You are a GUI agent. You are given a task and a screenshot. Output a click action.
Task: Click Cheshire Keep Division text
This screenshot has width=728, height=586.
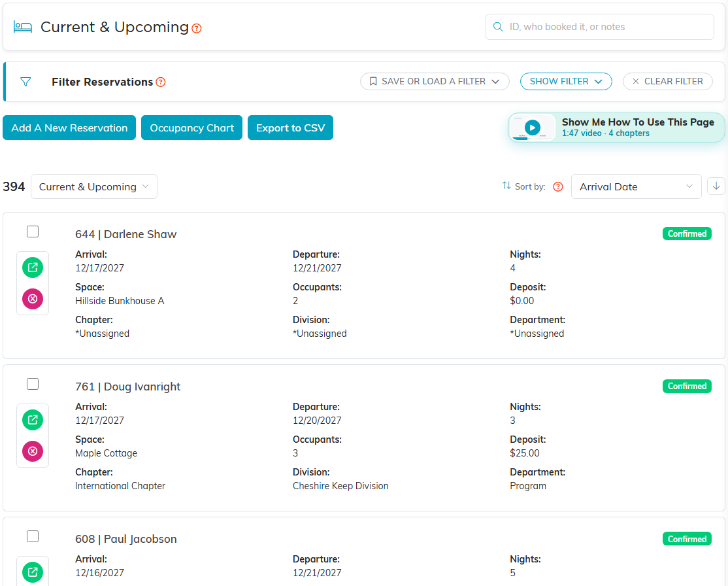pyautogui.click(x=340, y=486)
